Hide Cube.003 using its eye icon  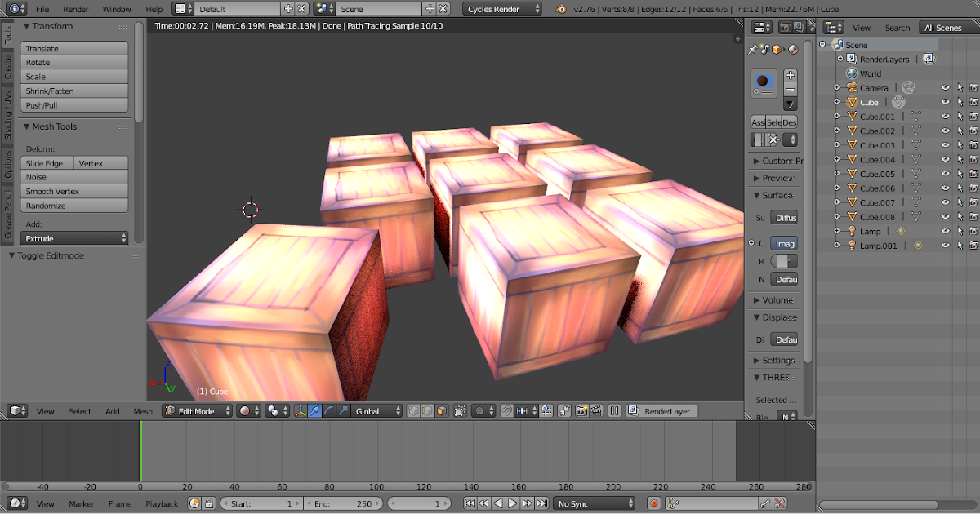click(x=945, y=145)
